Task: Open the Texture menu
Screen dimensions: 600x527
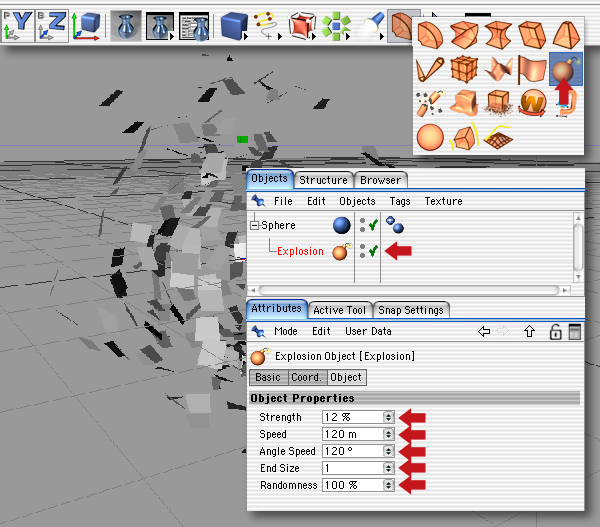Action: (443, 201)
